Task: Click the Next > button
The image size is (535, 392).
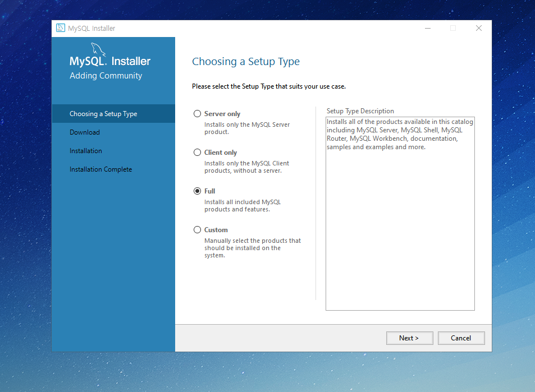Action: coord(409,338)
